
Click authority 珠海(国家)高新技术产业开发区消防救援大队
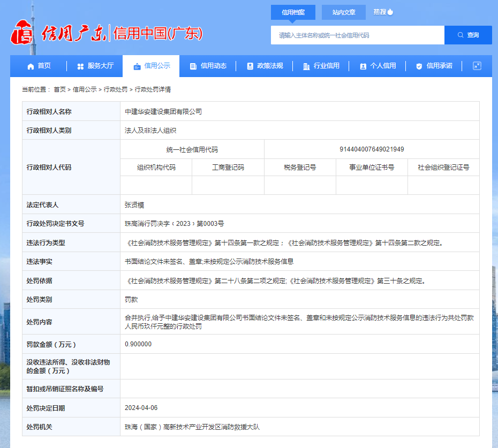(192, 427)
